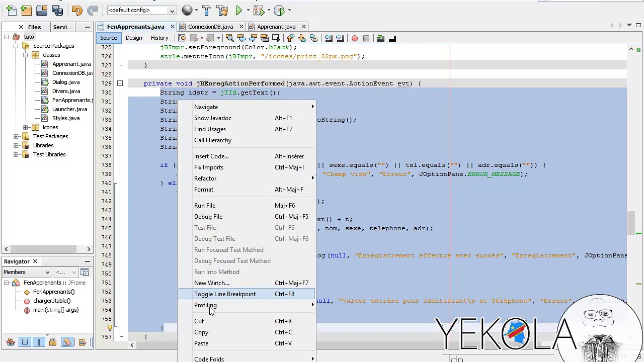
Task: Start macro recording red button
Action: pyautogui.click(x=355, y=38)
